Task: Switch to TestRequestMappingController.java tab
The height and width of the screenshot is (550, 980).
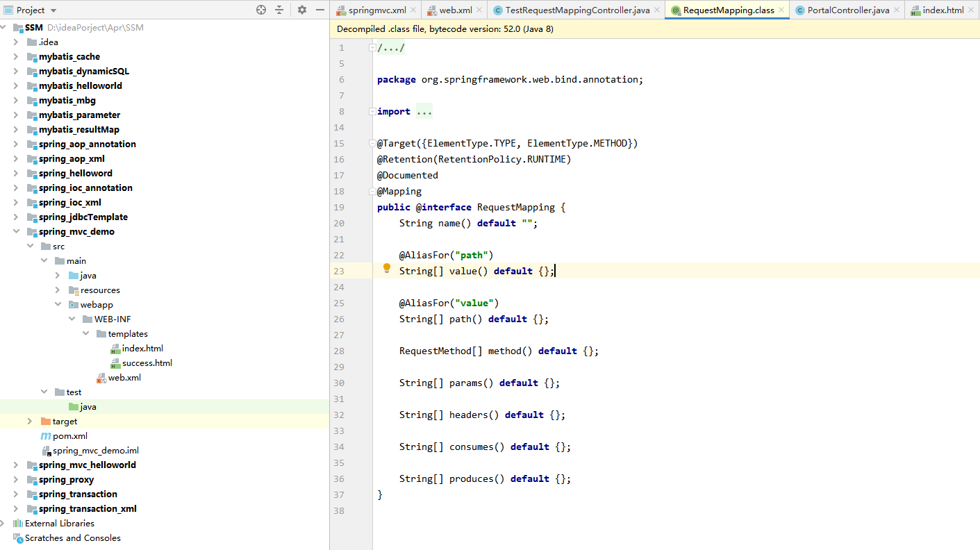Action: click(577, 10)
